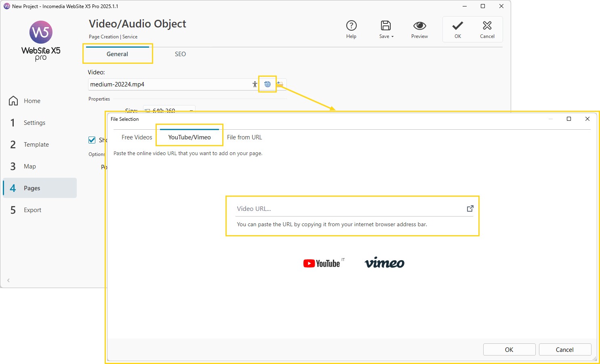Confirm with the OK checkmark in the toolbar
This screenshot has height=364, width=600.
tap(457, 29)
